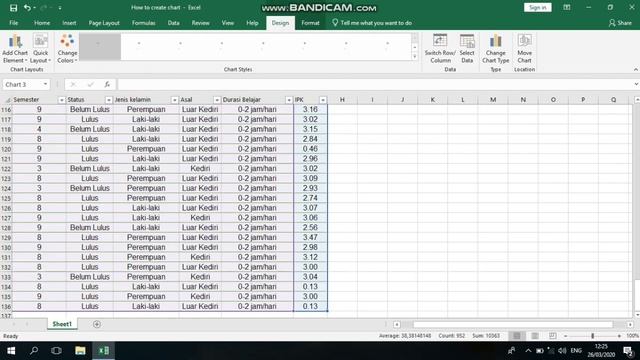The image size is (640, 360).
Task: Open Status column filter dropdown
Action: point(109,100)
